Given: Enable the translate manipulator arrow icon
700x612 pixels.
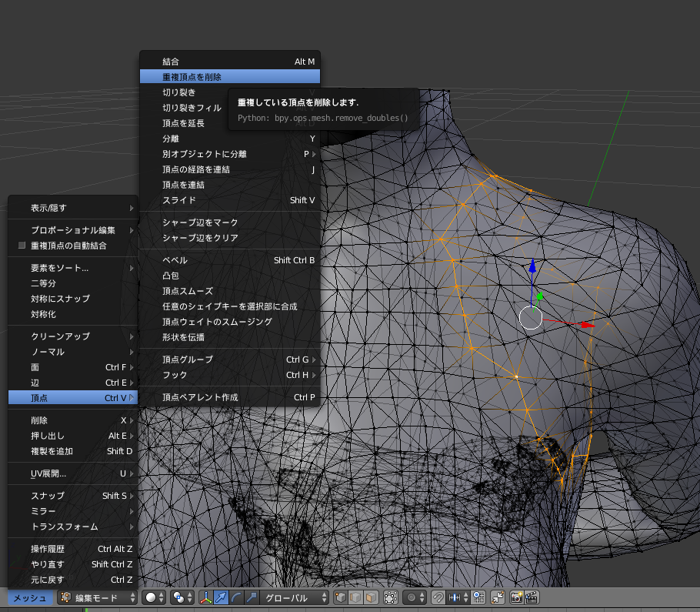Looking at the screenshot, I should coord(221,597).
